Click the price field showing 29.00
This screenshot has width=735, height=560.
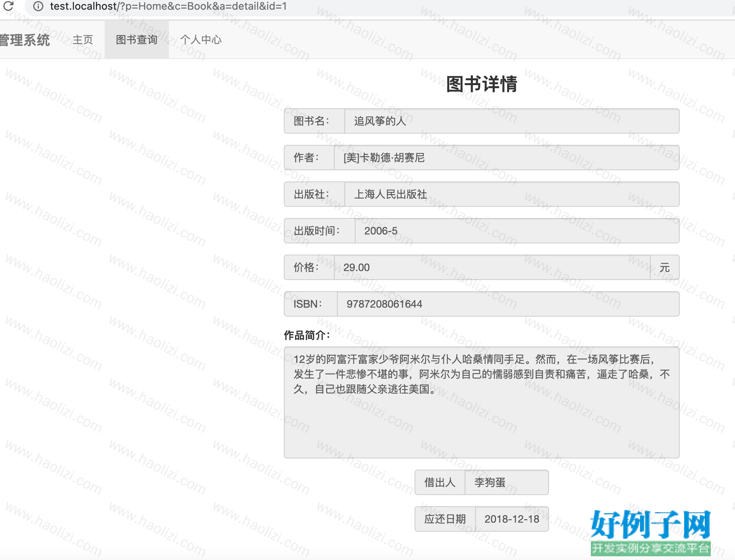(x=492, y=267)
